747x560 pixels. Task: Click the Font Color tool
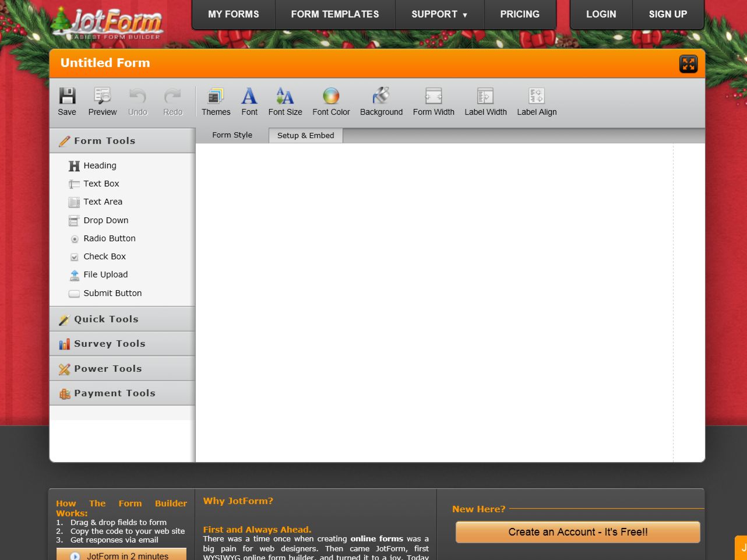tap(330, 101)
